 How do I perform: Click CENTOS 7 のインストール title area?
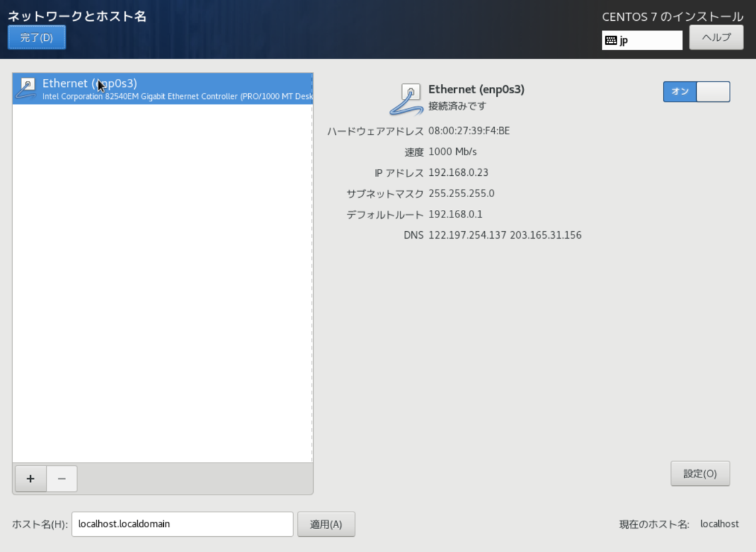672,17
